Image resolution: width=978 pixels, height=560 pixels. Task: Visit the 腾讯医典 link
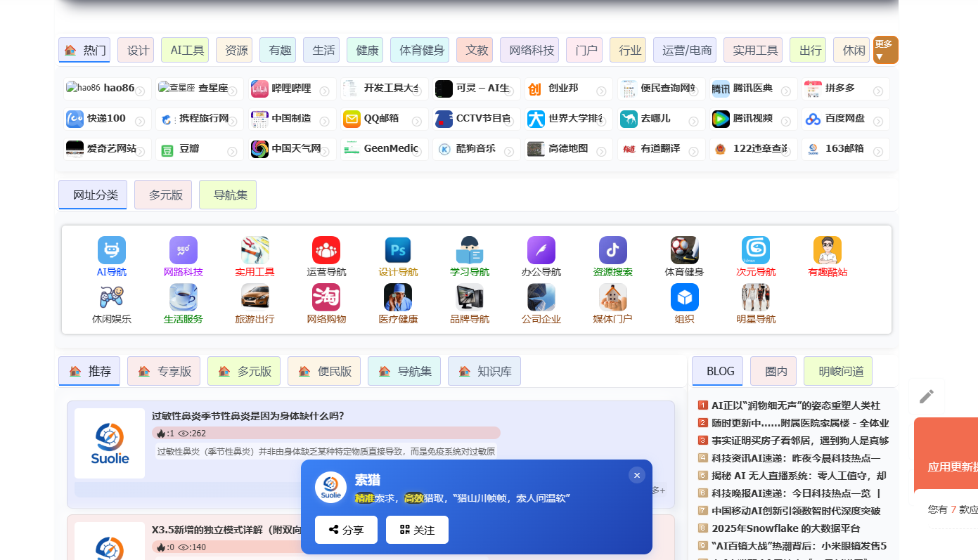pos(753,89)
